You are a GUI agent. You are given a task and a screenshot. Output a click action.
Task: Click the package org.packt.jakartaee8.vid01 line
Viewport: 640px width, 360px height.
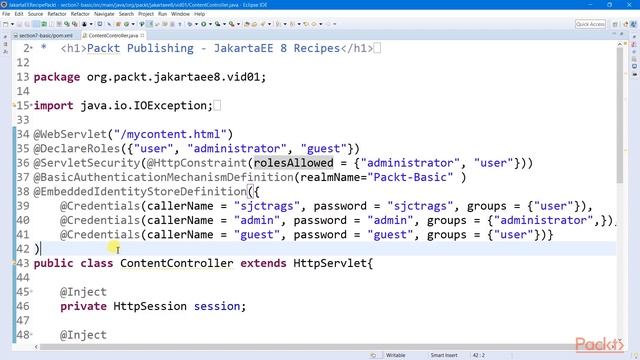coord(149,77)
